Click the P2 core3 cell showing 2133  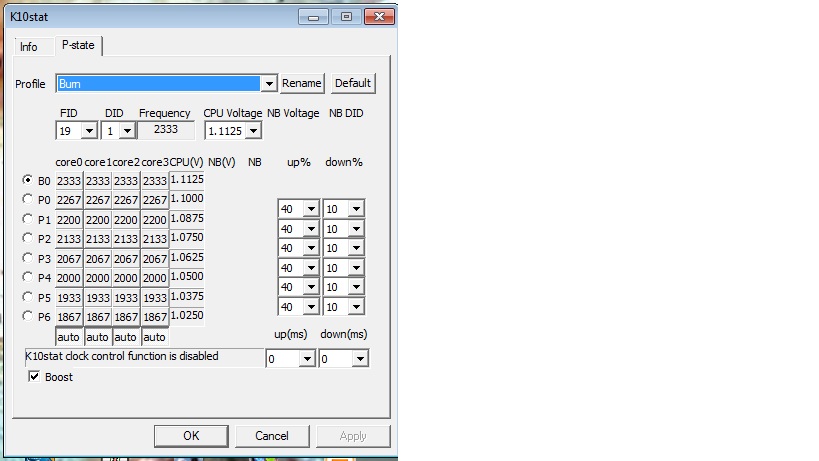point(155,239)
